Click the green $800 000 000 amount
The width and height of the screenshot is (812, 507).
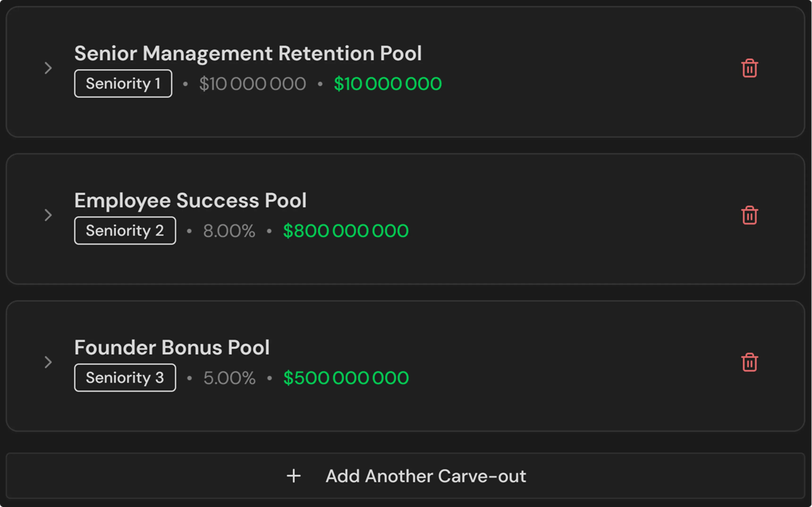pyautogui.click(x=346, y=231)
